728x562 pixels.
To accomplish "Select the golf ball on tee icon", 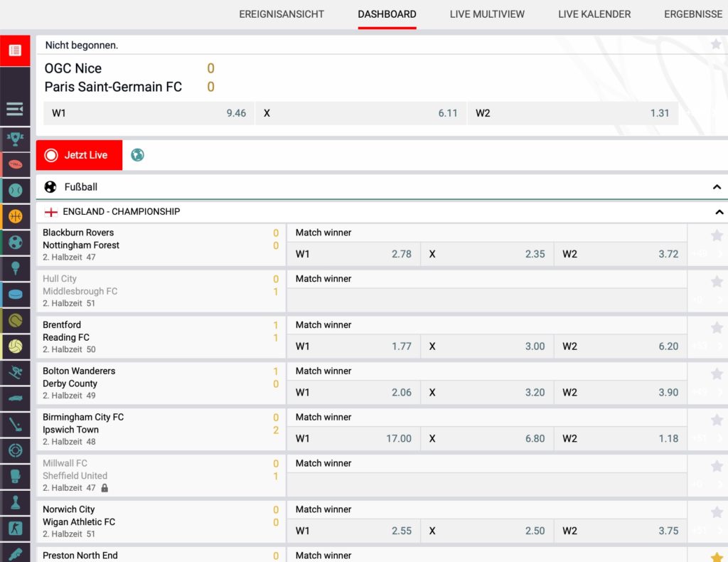I will (x=15, y=268).
